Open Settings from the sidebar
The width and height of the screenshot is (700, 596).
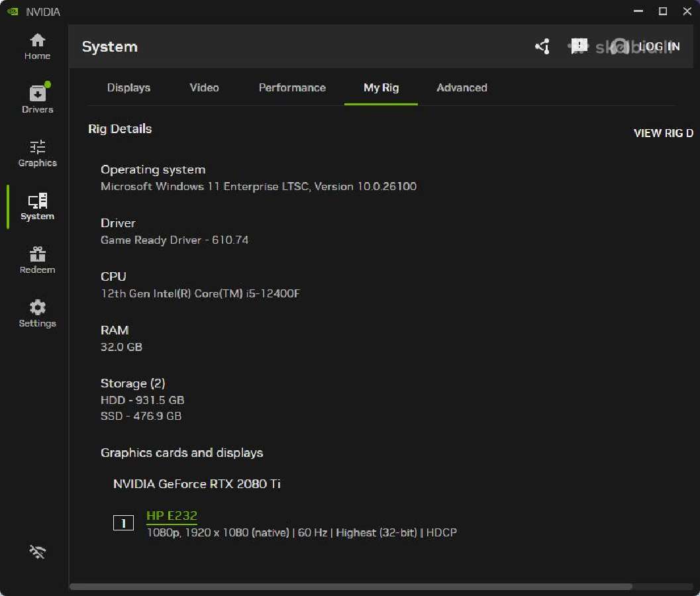[x=38, y=313]
